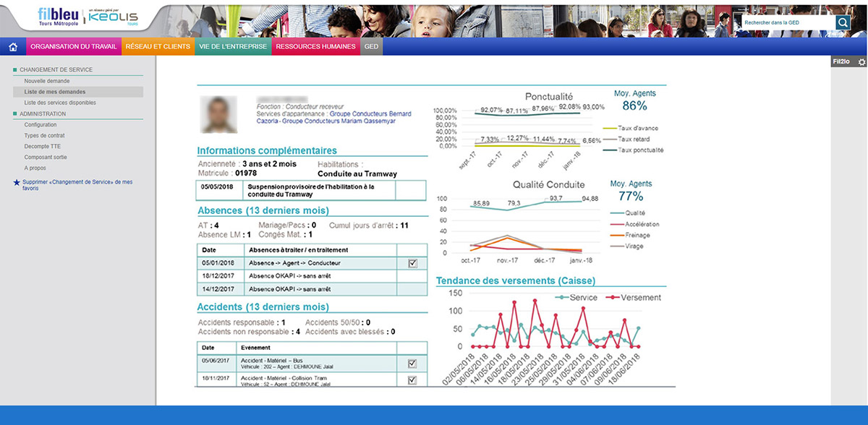Open Nouvelle demande in the sidebar
The image size is (868, 425).
(x=47, y=81)
